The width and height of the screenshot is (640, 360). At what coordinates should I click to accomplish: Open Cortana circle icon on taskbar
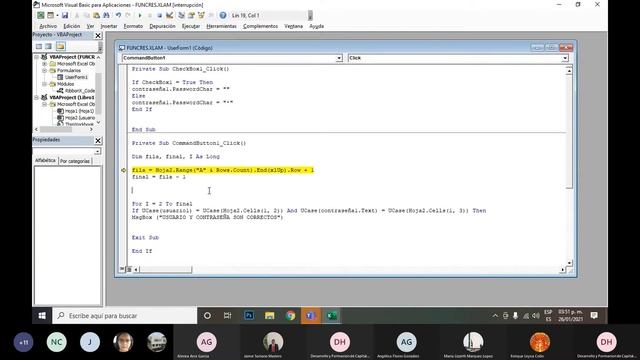click(x=207, y=316)
